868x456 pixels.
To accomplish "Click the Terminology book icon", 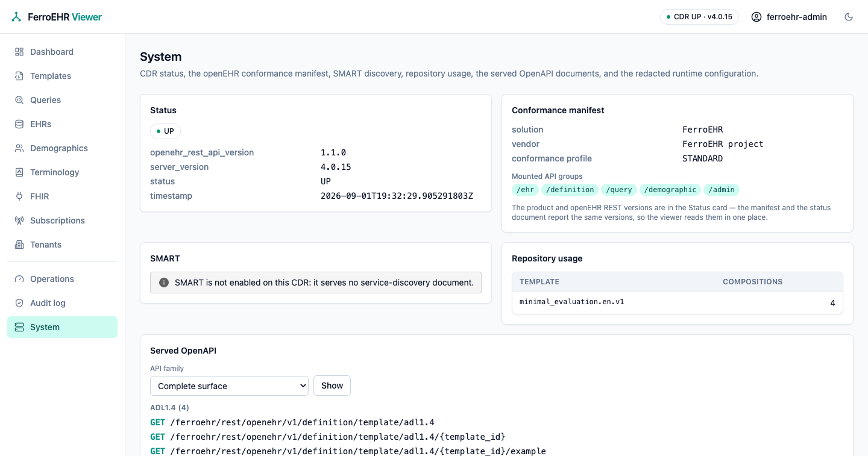I will 19,172.
